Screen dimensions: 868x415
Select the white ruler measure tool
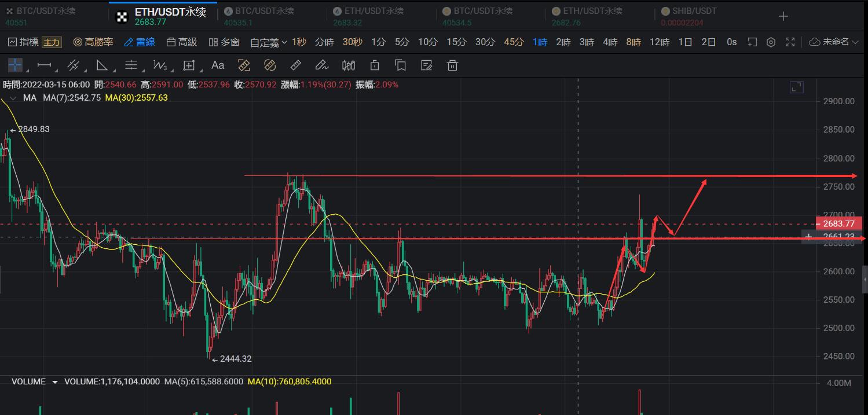[x=295, y=65]
